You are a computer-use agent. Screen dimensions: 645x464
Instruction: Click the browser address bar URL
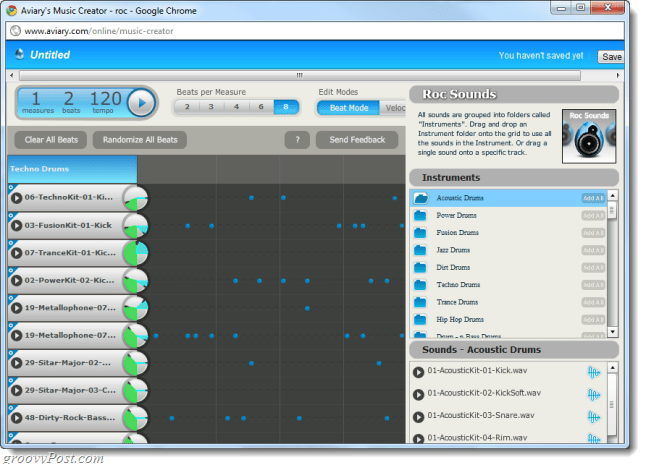pyautogui.click(x=99, y=31)
